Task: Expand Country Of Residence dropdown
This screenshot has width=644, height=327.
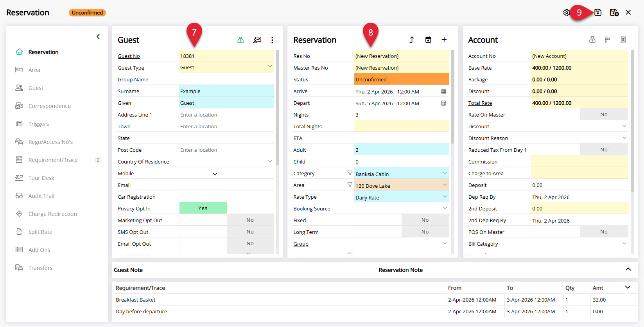Action: pos(270,161)
